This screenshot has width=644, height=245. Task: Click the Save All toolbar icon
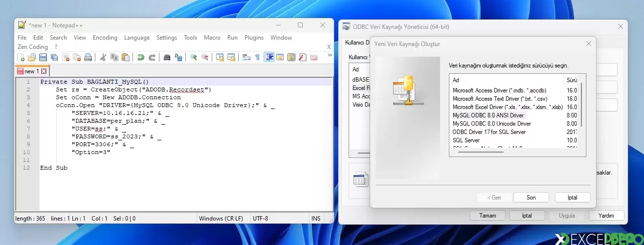[54, 57]
